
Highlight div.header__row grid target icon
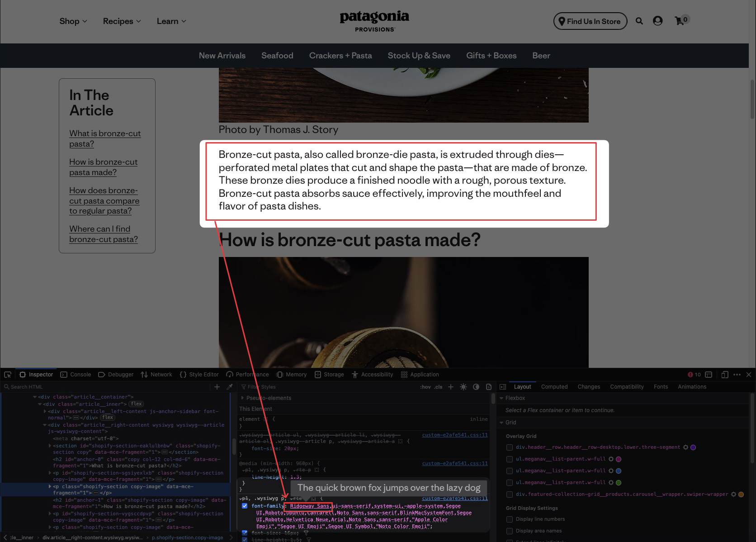coord(685,447)
